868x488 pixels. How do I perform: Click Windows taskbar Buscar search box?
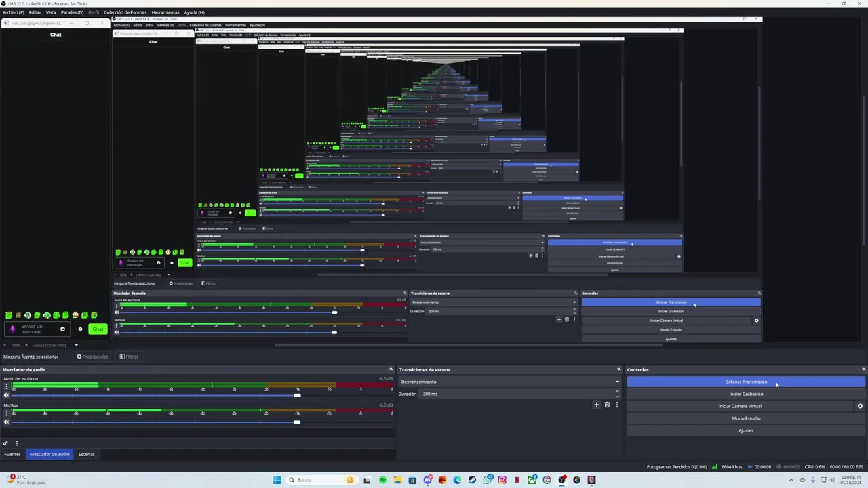tap(324, 480)
